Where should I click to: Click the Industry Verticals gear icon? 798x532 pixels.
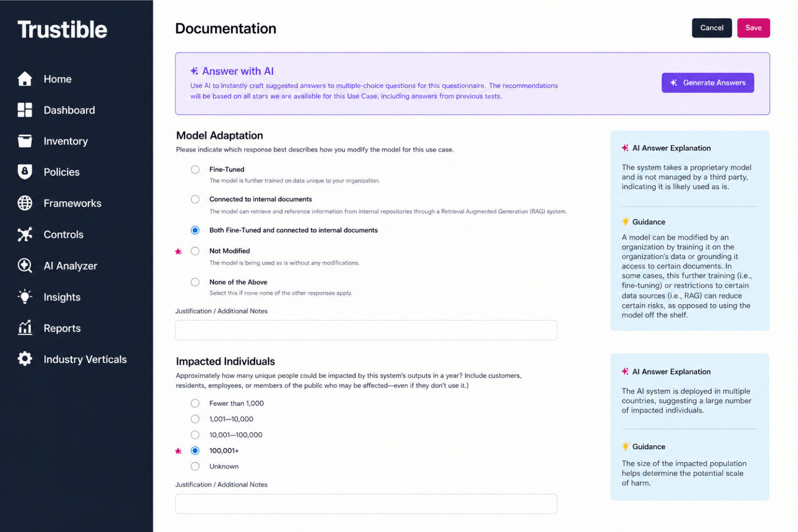point(25,359)
